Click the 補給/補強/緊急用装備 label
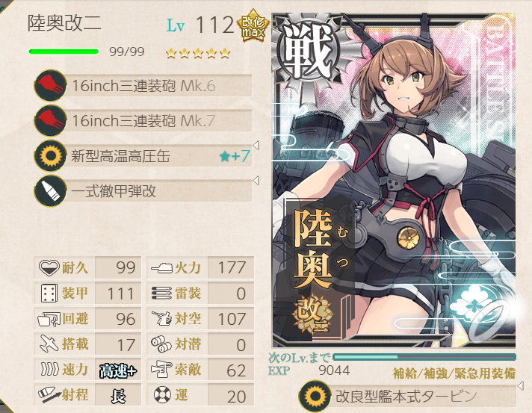This screenshot has height=413, width=532. pos(454,373)
